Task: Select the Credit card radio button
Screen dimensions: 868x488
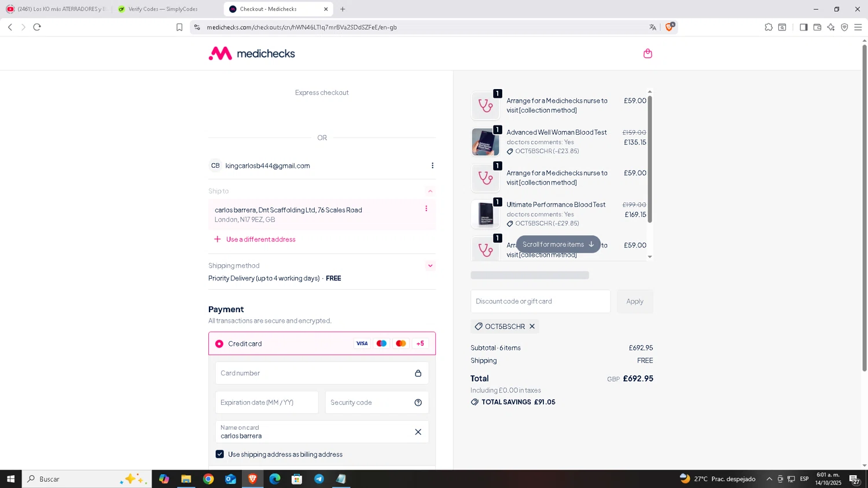Action: 219,344
